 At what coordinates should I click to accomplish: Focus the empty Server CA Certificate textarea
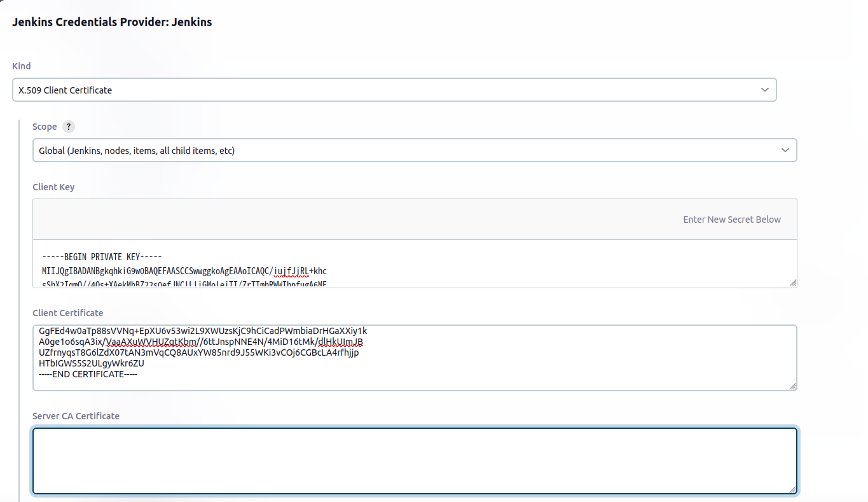pyautogui.click(x=415, y=461)
